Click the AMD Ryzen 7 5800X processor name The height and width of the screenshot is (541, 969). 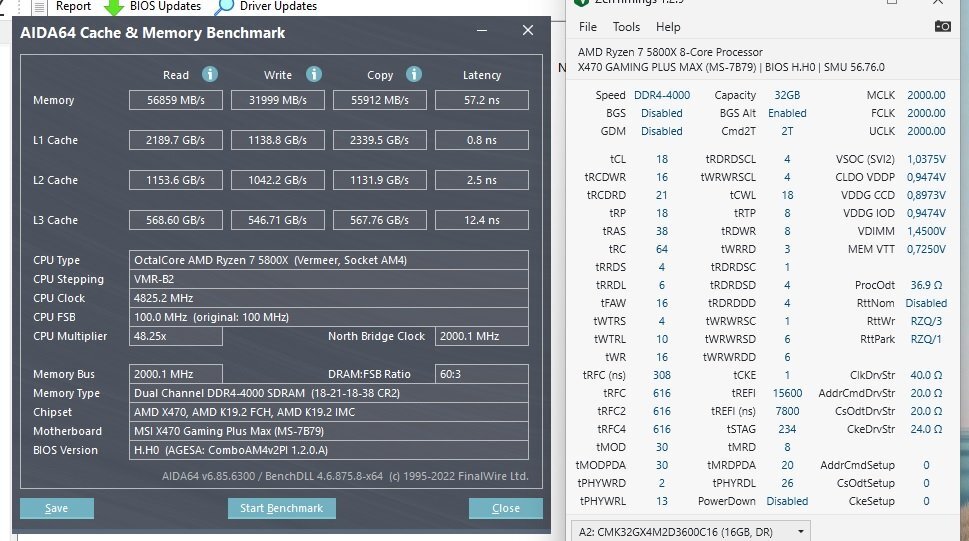[x=670, y=52]
